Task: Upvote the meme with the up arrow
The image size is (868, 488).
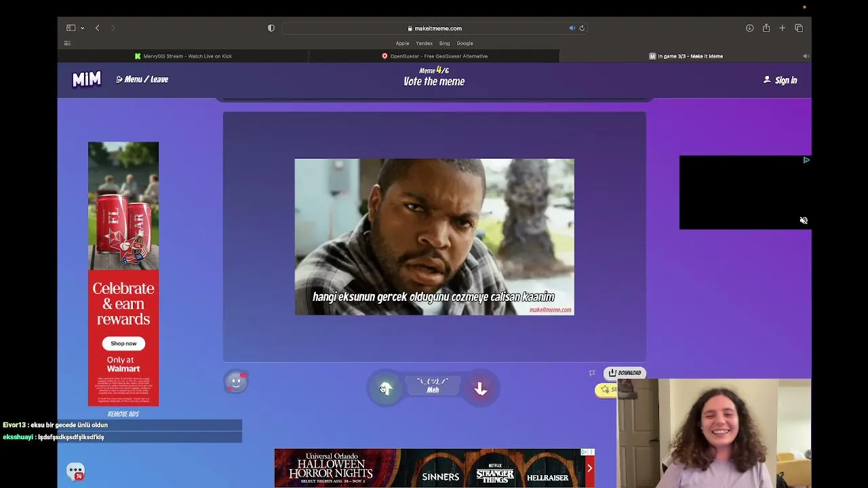Action: click(x=385, y=388)
